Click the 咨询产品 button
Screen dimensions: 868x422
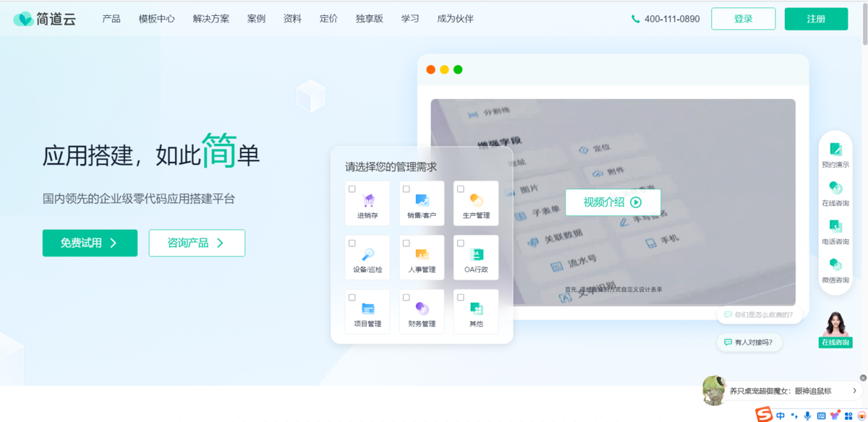[x=197, y=244]
